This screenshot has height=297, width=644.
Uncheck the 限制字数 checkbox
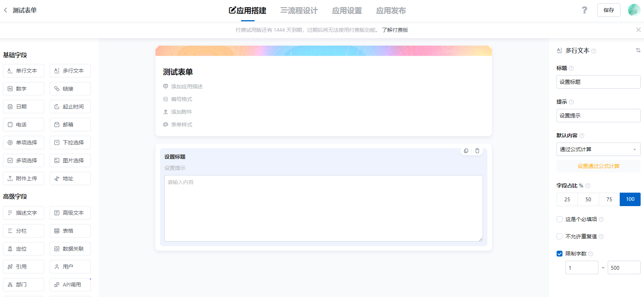click(x=560, y=254)
